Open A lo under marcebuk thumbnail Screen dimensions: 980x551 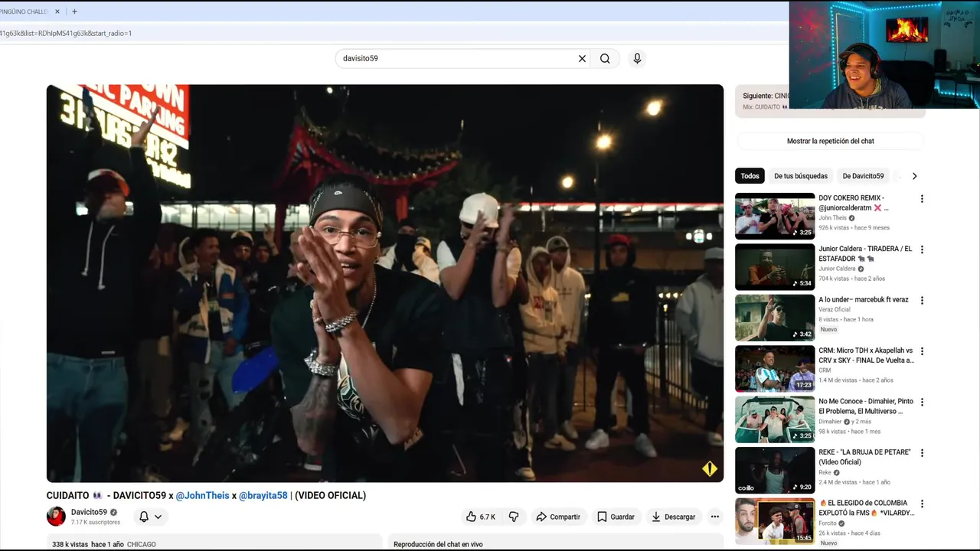click(775, 318)
